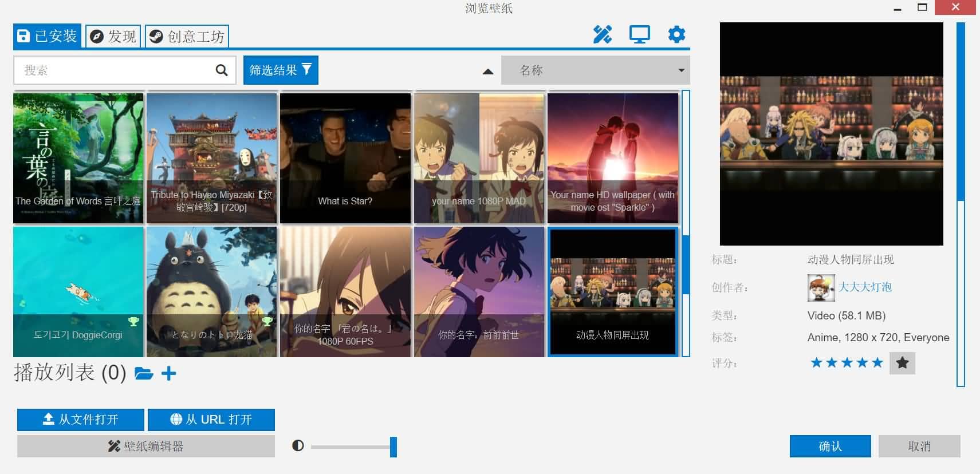
Task: Minimize the 浏览壁纸 window
Action: point(898,8)
